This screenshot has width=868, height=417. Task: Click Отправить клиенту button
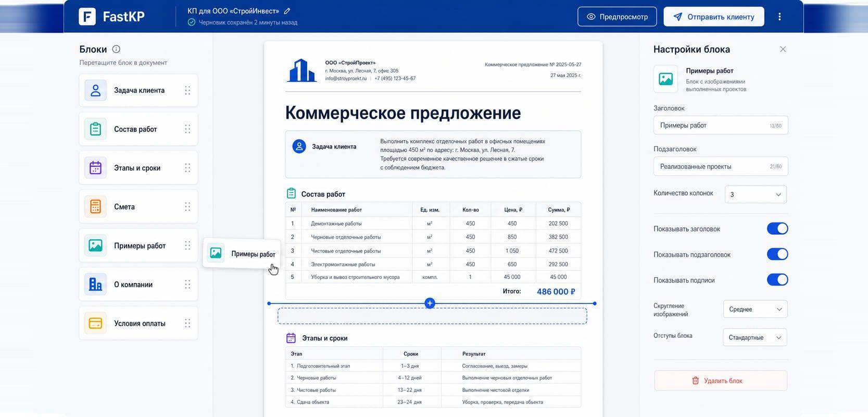[x=714, y=17]
